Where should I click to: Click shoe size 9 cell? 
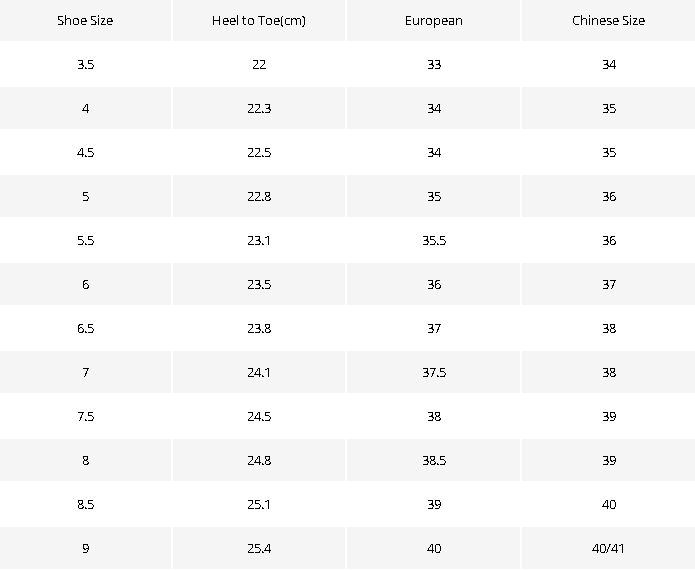(x=85, y=548)
